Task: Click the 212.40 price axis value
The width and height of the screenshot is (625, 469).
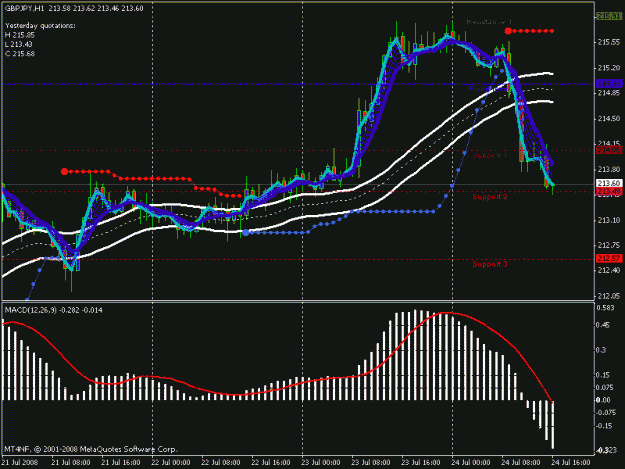Action: [x=609, y=270]
